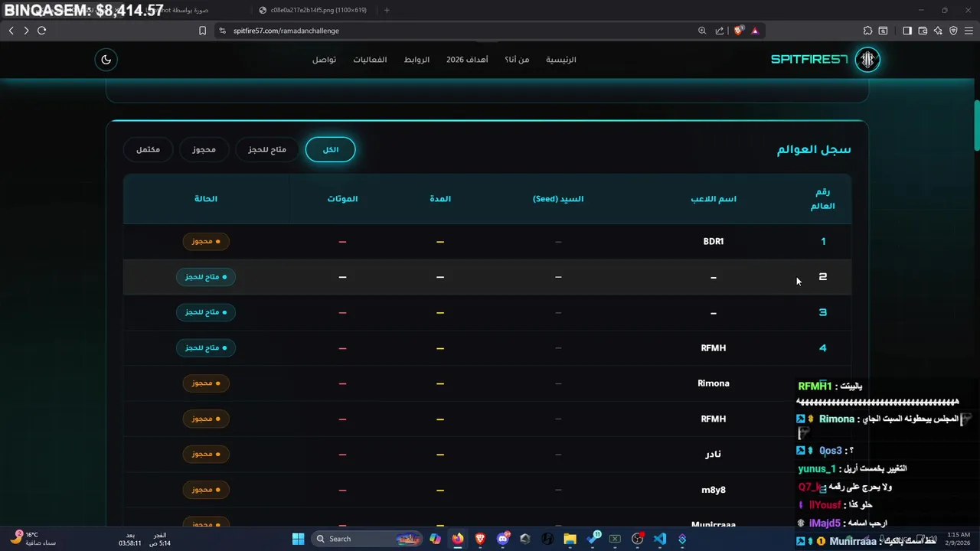Click the محجوز badge in Rimona row

click(x=206, y=383)
